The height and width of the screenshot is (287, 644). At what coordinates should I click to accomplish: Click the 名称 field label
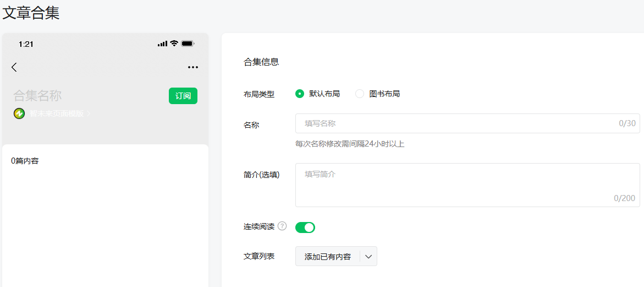pos(251,125)
